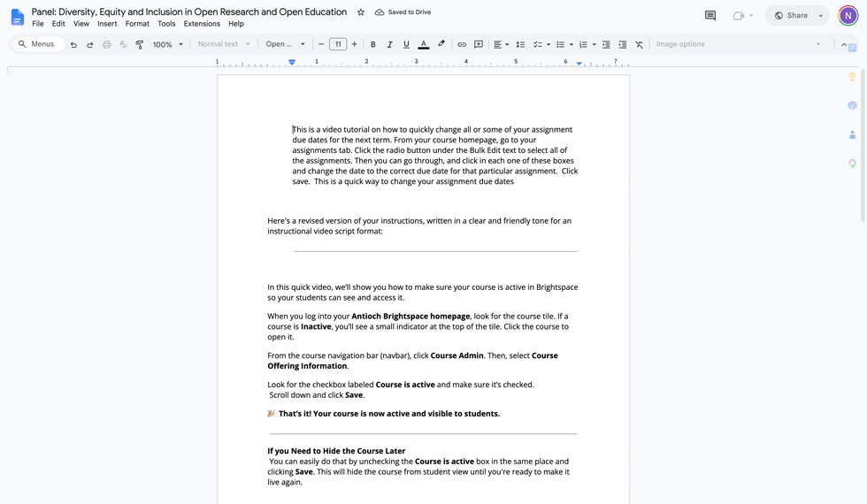This screenshot has width=867, height=504.
Task: Open the Edit menu
Action: (x=58, y=24)
